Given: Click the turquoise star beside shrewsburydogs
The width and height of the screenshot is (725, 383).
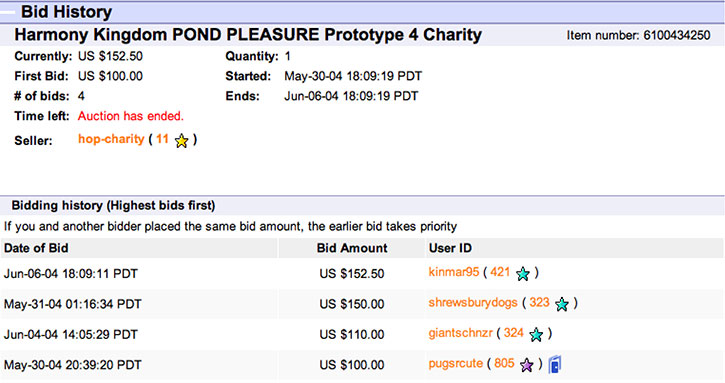Looking at the screenshot, I should coord(562,304).
